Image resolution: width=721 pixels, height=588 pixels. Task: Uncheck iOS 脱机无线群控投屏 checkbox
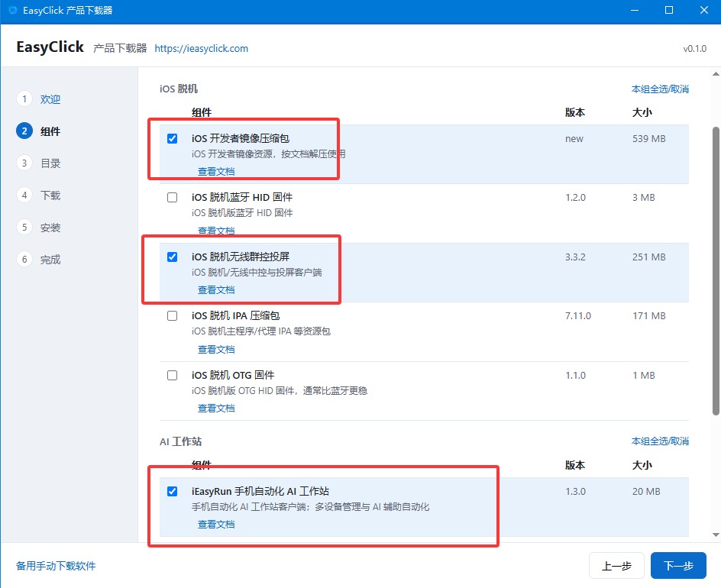tap(172, 257)
